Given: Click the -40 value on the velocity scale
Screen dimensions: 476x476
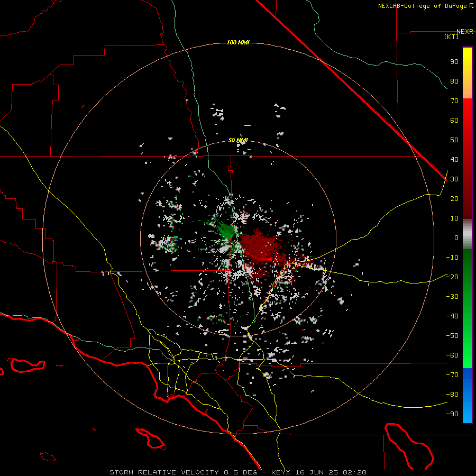Looking at the screenshot, I should coord(452,316).
